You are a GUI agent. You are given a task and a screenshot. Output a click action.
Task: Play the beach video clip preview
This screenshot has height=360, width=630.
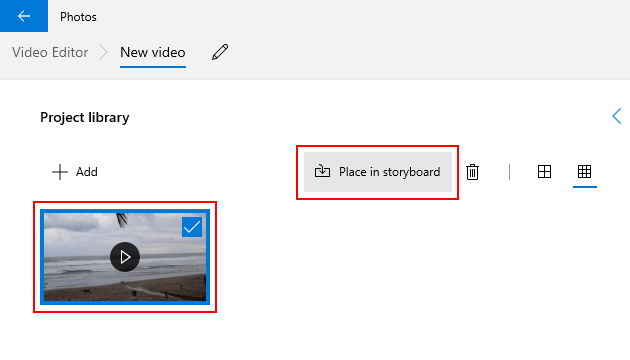125,257
